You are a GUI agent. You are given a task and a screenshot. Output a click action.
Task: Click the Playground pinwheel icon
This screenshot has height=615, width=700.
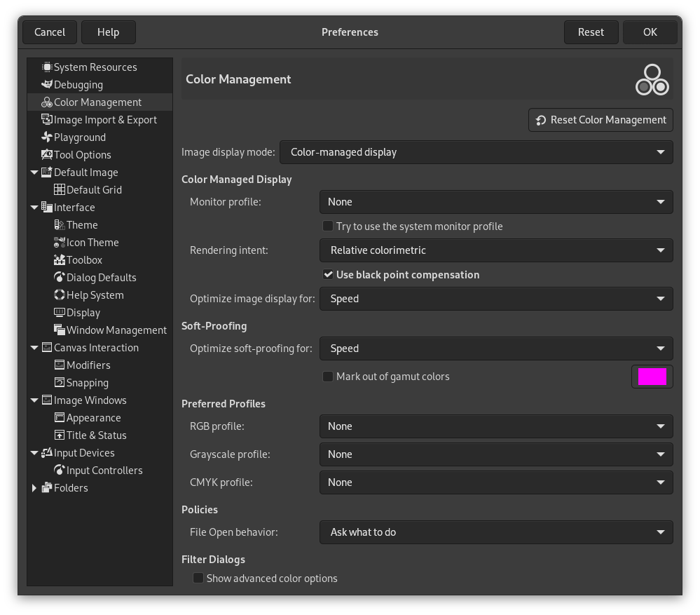(x=47, y=137)
